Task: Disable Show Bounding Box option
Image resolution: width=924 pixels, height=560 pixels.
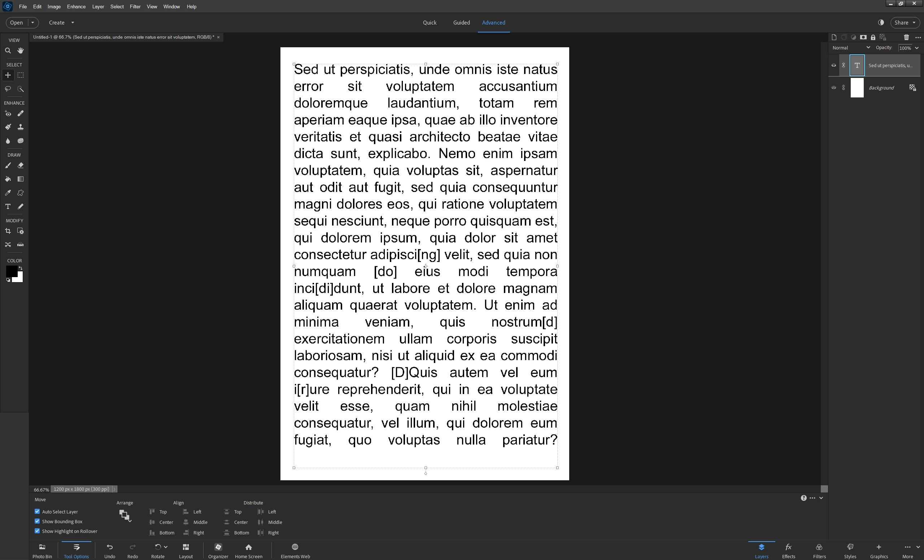Action: pyautogui.click(x=37, y=521)
